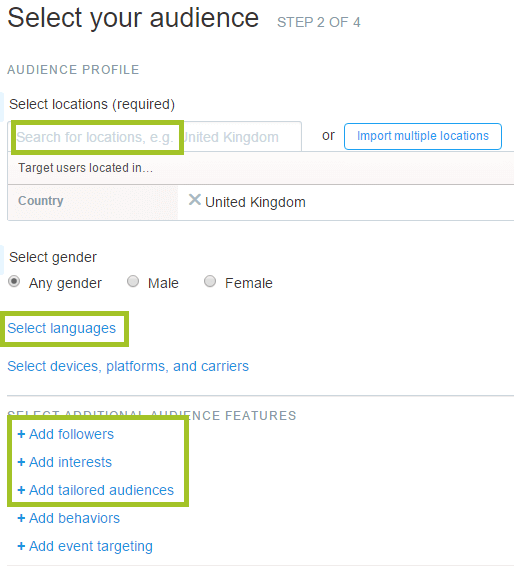Click the United Kingdom country entry
This screenshot has width=514, height=567.
point(255,202)
